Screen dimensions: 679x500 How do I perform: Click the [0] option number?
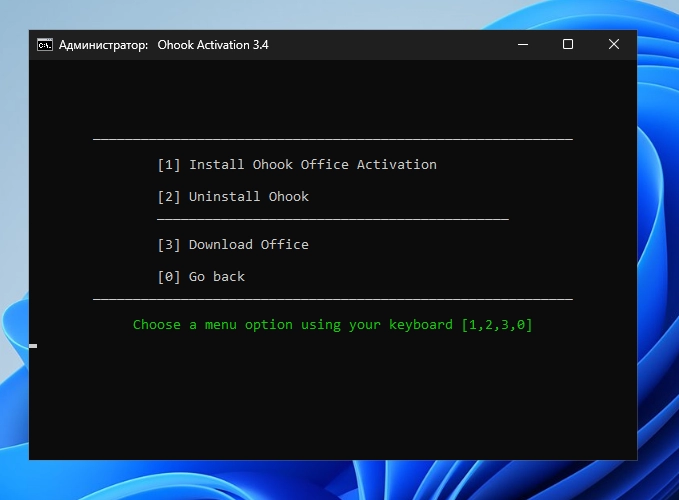click(169, 276)
